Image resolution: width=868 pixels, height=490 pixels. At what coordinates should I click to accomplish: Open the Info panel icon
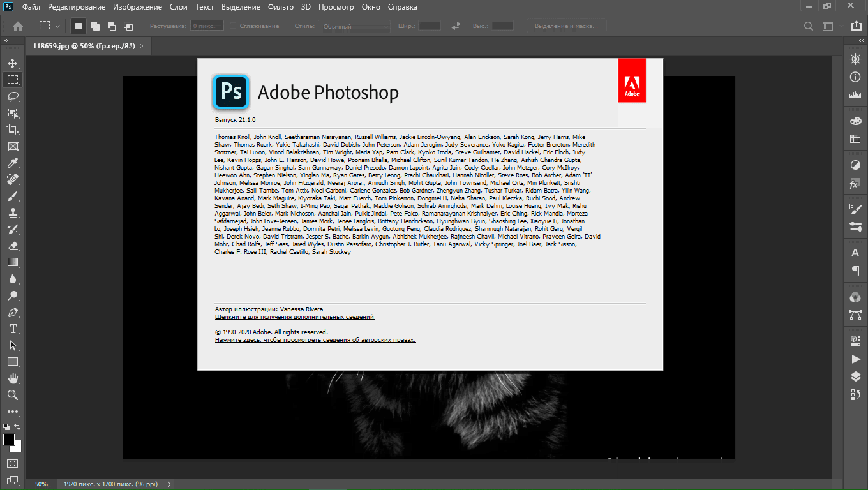click(856, 77)
